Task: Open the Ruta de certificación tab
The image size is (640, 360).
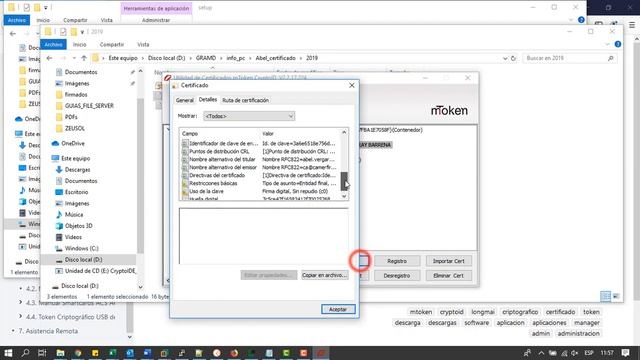Action: (x=245, y=100)
